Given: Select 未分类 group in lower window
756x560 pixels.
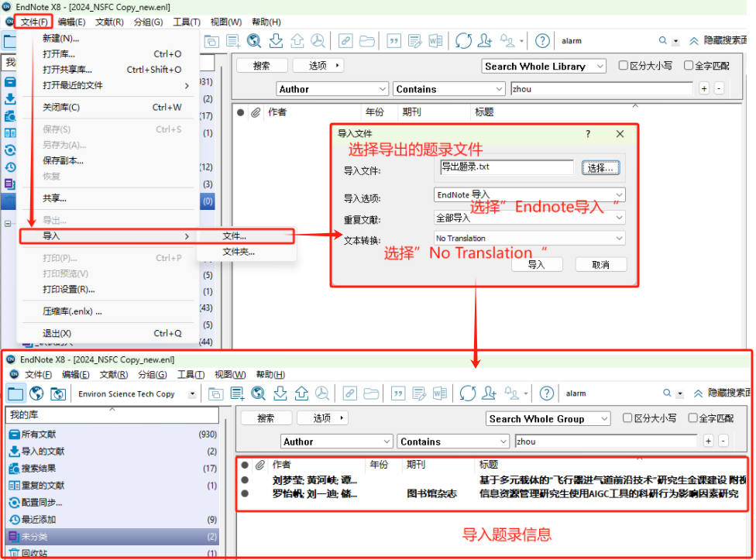Looking at the screenshot, I should point(113,537).
